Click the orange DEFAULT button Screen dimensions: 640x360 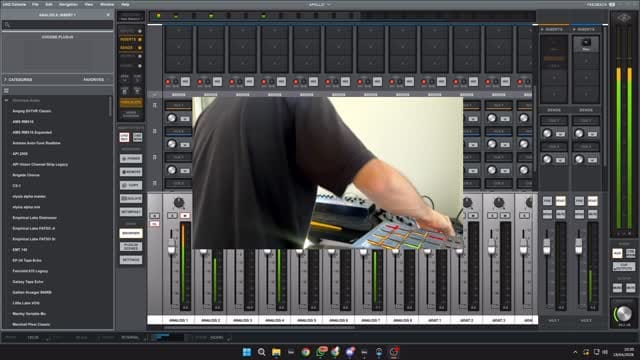[x=131, y=102]
